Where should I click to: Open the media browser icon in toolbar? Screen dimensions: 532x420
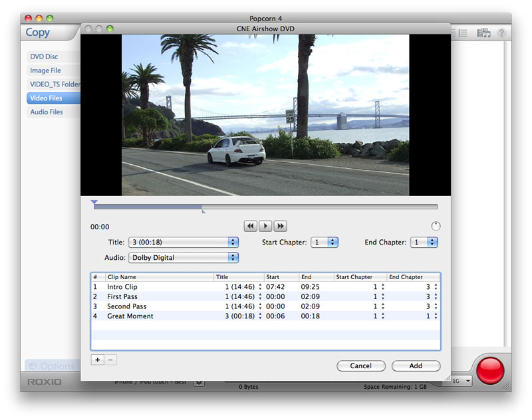(483, 33)
